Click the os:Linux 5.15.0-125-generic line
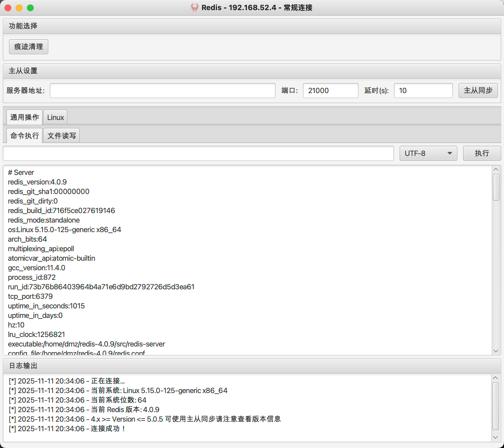Screen dimensions: 504x448 [x=65, y=230]
